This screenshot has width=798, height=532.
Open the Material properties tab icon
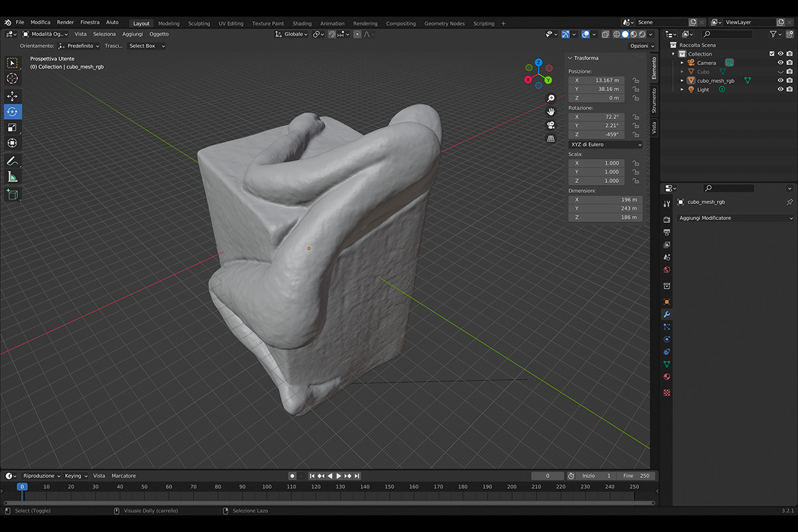[667, 377]
